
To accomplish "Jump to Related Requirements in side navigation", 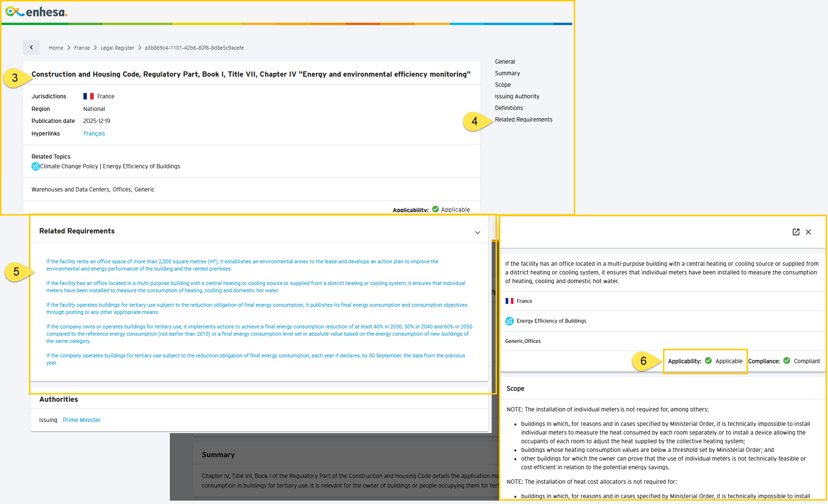I will point(524,120).
